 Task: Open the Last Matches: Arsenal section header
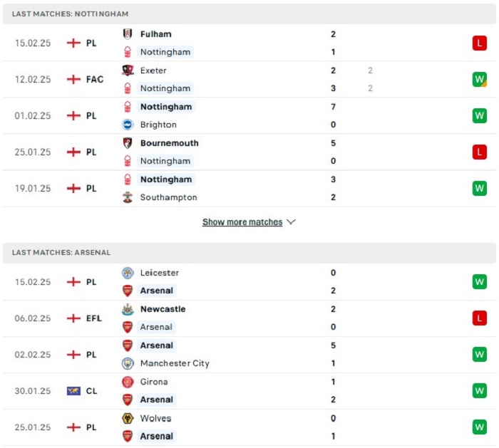(x=249, y=253)
